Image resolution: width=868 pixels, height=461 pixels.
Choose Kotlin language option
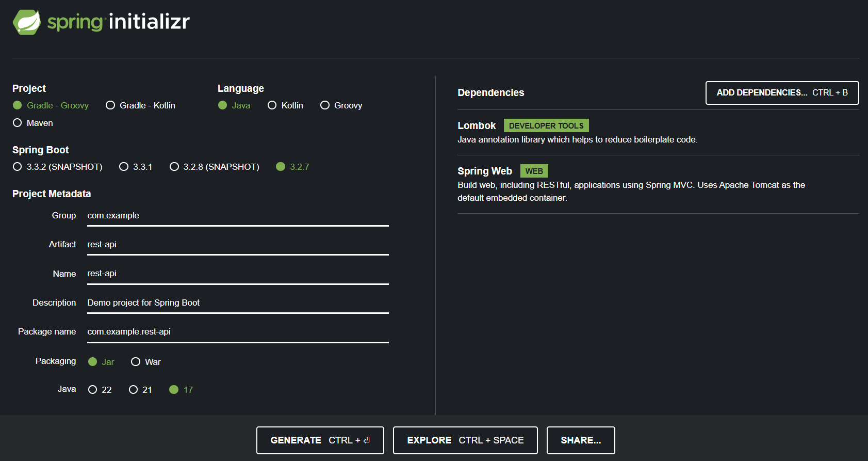point(285,105)
